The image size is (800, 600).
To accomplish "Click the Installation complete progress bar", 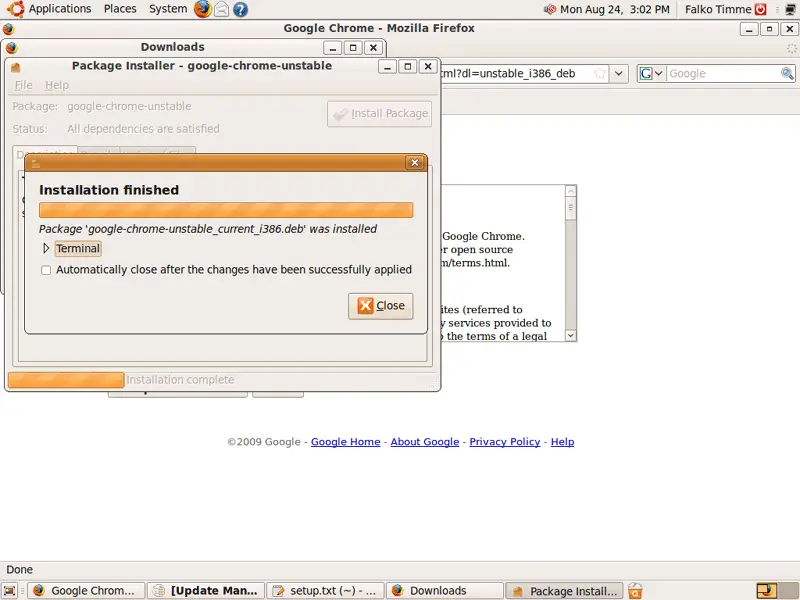I will 66,380.
